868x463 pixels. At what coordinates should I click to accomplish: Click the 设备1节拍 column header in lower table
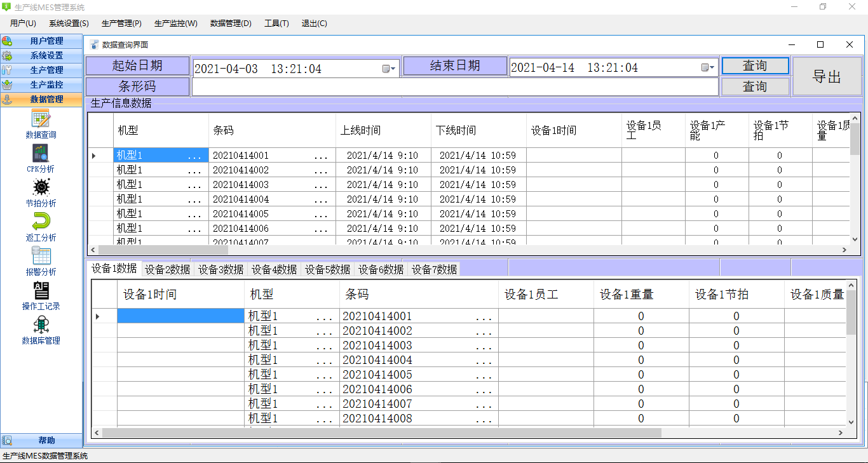coord(736,294)
